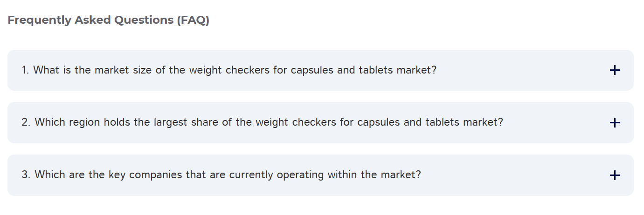The width and height of the screenshot is (644, 215).
Task: Expand FAQ question 1 about market size
Action: [229, 70]
